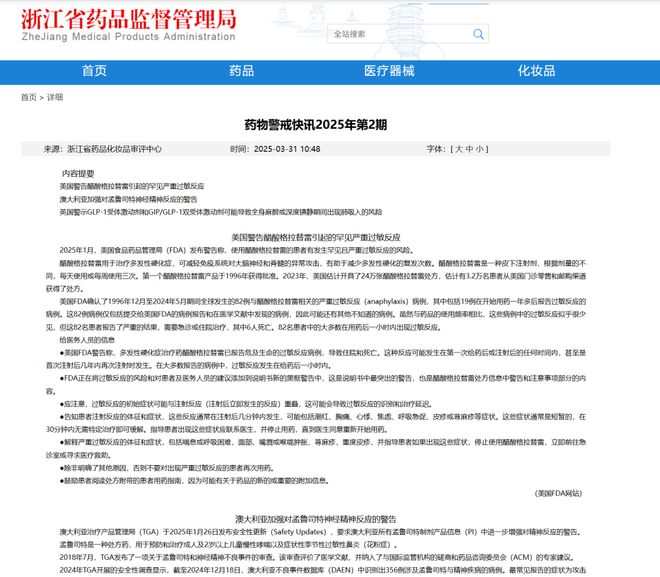Open the 化妆品 navigation tab
660x577 pixels.
[536, 71]
